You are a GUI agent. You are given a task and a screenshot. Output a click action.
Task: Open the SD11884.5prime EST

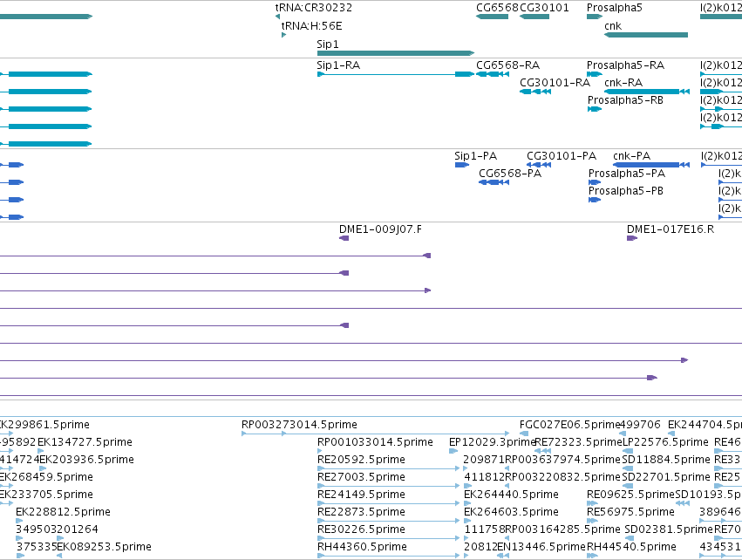tap(628, 468)
